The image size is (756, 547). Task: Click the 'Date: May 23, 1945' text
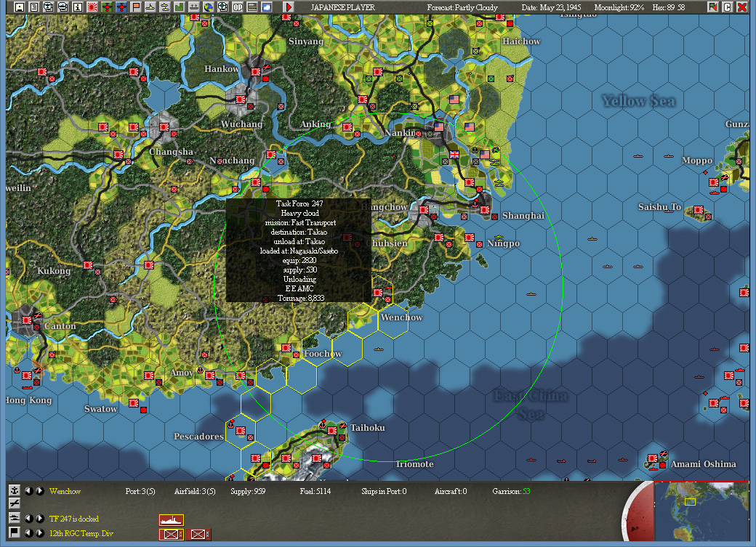[x=551, y=7]
